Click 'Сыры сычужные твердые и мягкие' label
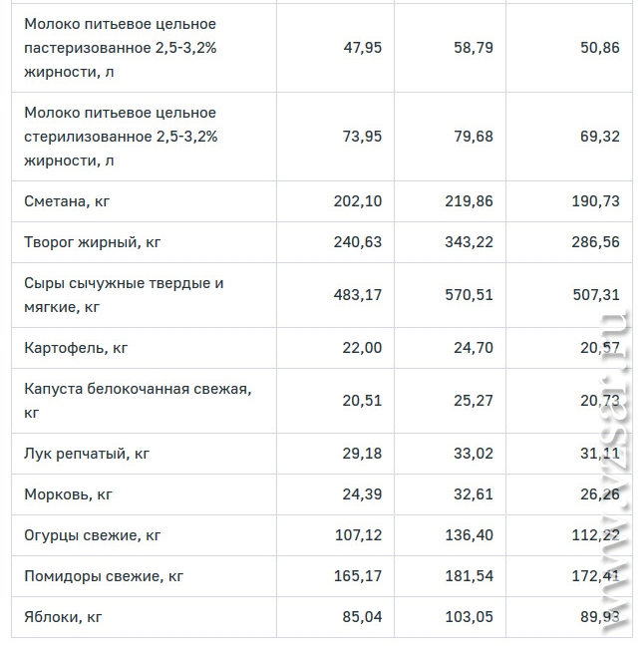The height and width of the screenshot is (649, 644). (x=124, y=295)
